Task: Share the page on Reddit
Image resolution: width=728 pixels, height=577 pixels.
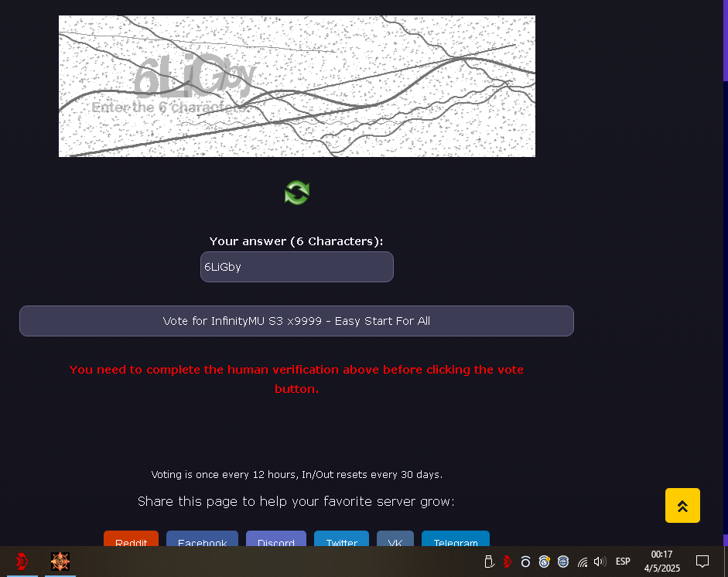Action: 131,538
